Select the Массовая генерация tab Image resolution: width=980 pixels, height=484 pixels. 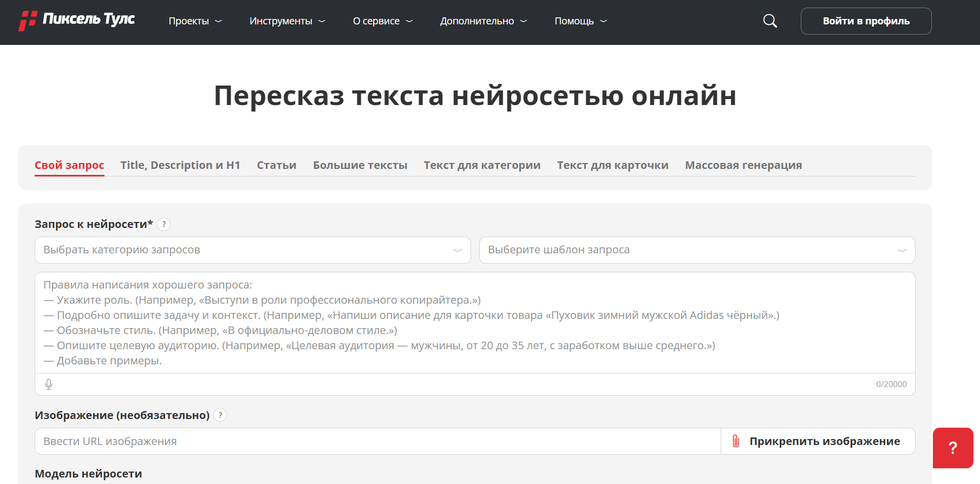tap(743, 165)
